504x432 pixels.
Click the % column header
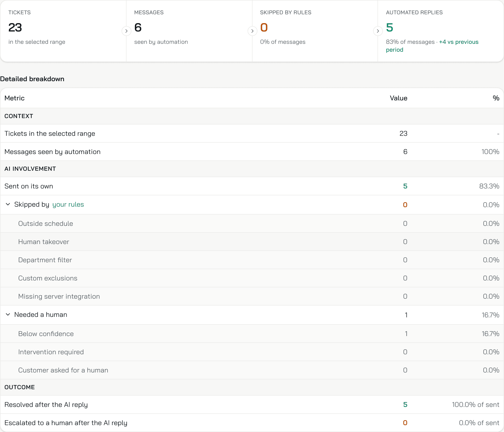(x=496, y=98)
